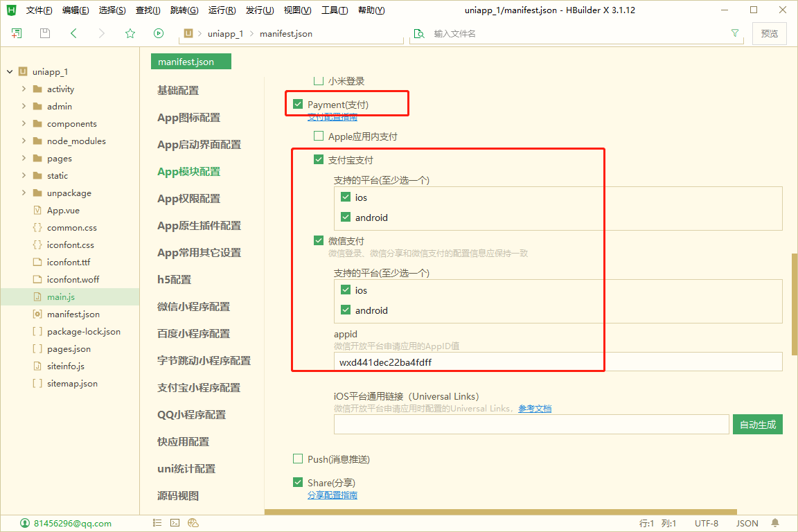Click the WeChat appid input field
The image size is (798, 532).
(x=558, y=362)
